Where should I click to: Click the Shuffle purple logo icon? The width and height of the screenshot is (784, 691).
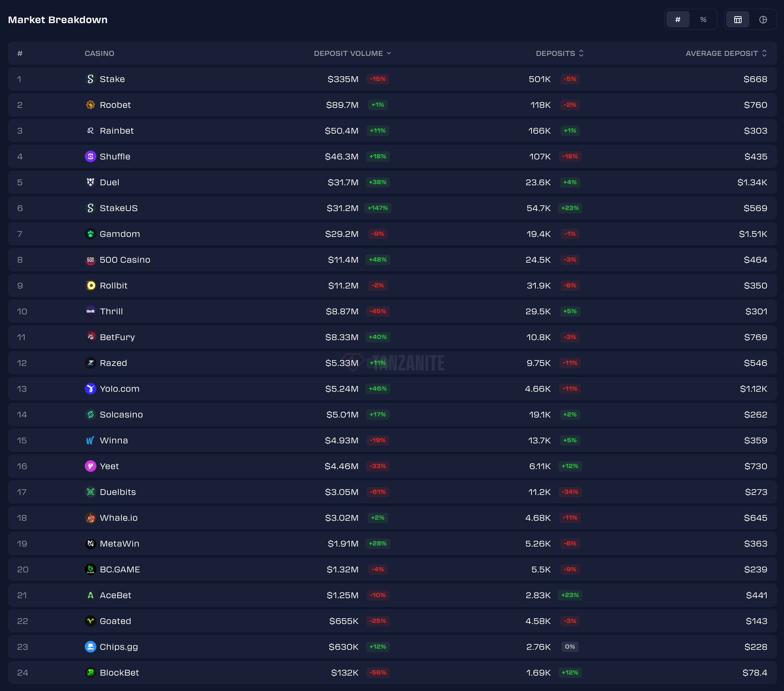tap(90, 156)
